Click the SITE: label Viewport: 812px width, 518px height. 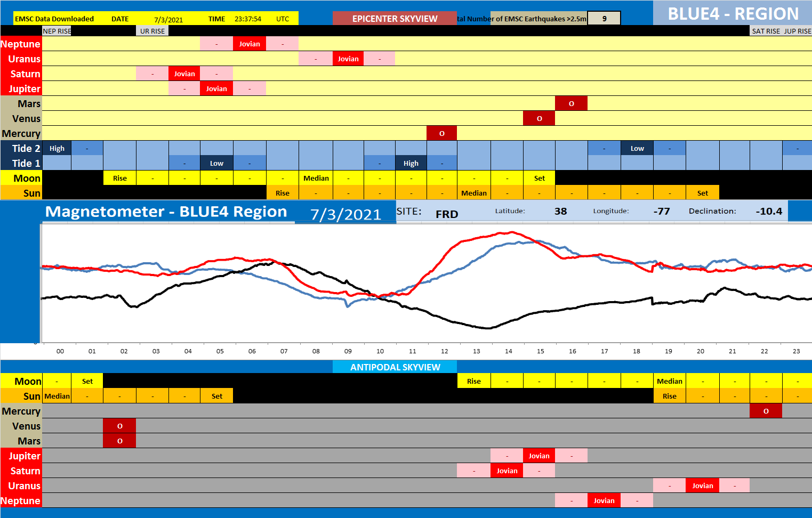point(409,212)
